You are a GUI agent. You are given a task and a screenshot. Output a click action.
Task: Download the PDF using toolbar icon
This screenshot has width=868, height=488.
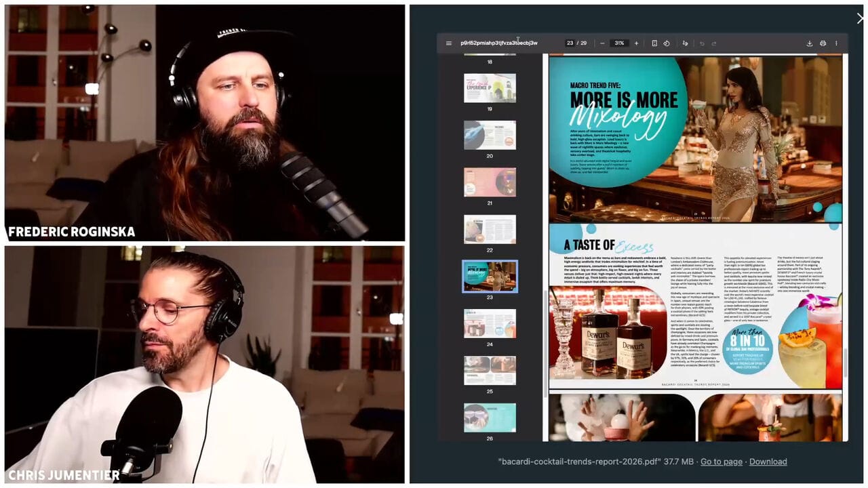point(809,43)
